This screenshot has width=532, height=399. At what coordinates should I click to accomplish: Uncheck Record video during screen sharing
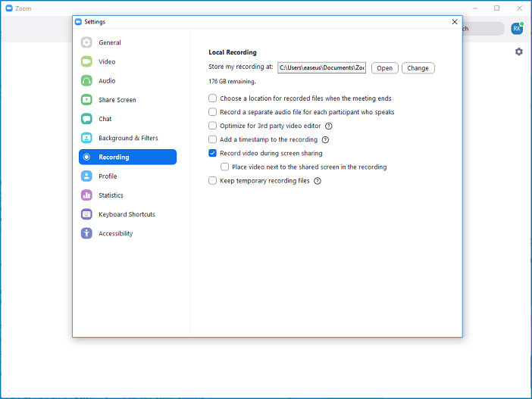point(213,153)
